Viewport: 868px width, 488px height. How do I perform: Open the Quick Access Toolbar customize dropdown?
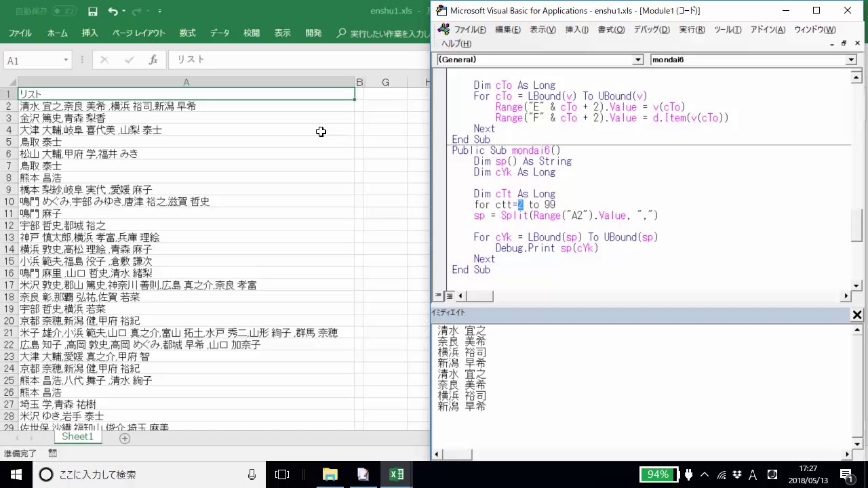160,12
